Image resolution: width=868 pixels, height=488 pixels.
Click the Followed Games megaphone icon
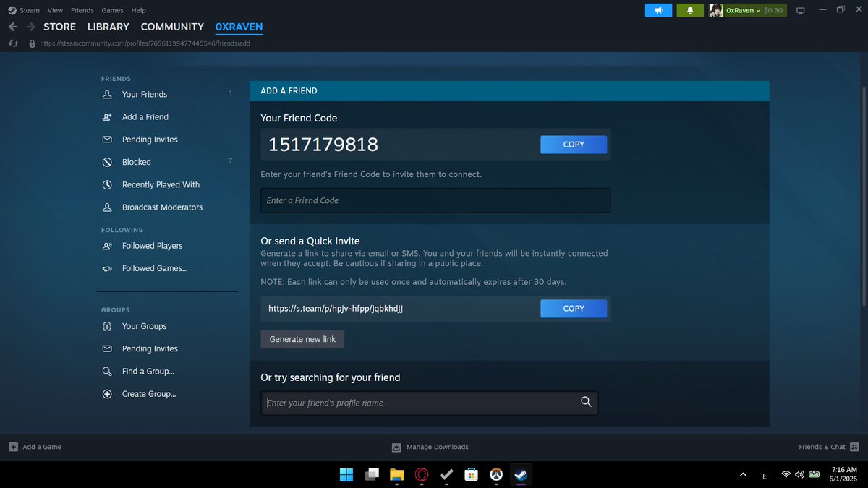pyautogui.click(x=107, y=268)
